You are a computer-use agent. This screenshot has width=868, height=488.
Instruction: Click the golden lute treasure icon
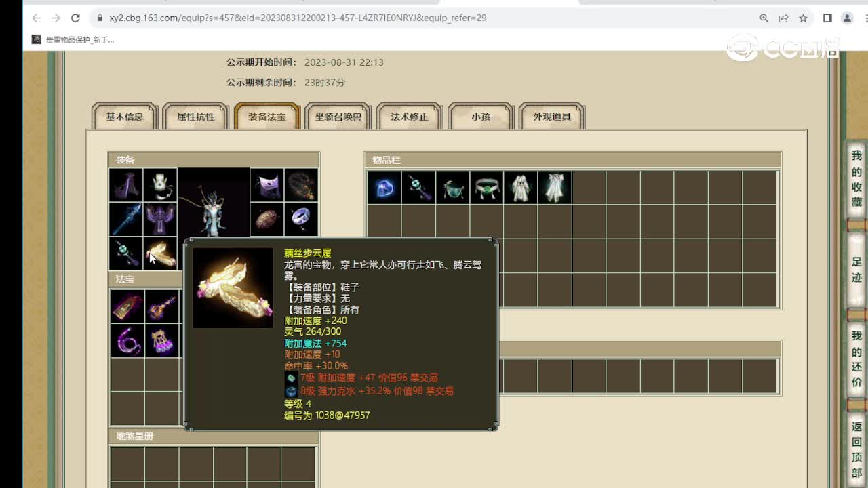click(x=161, y=306)
